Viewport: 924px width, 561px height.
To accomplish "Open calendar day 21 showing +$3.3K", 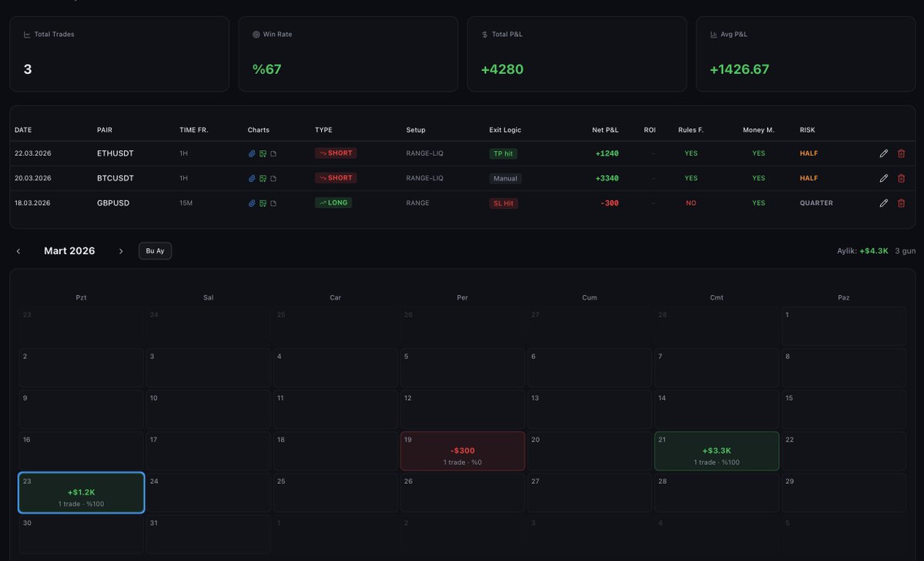I will [717, 451].
